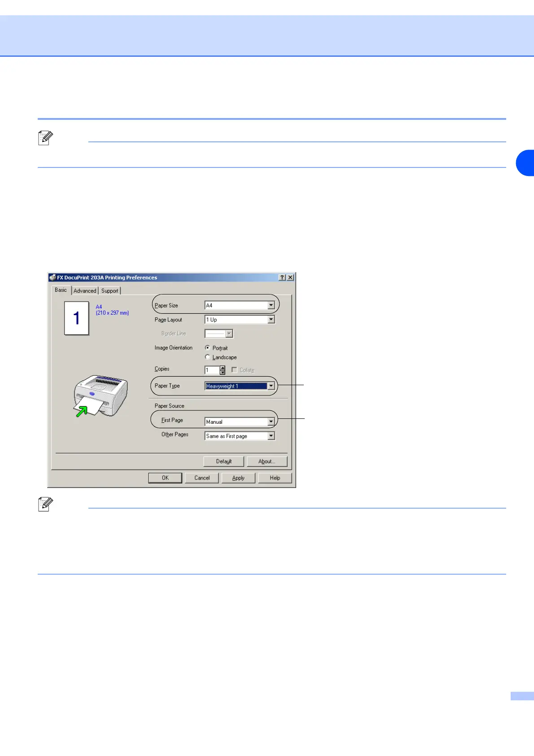Click the Image Orientation label
The width and height of the screenshot is (534, 756).
coord(174,348)
